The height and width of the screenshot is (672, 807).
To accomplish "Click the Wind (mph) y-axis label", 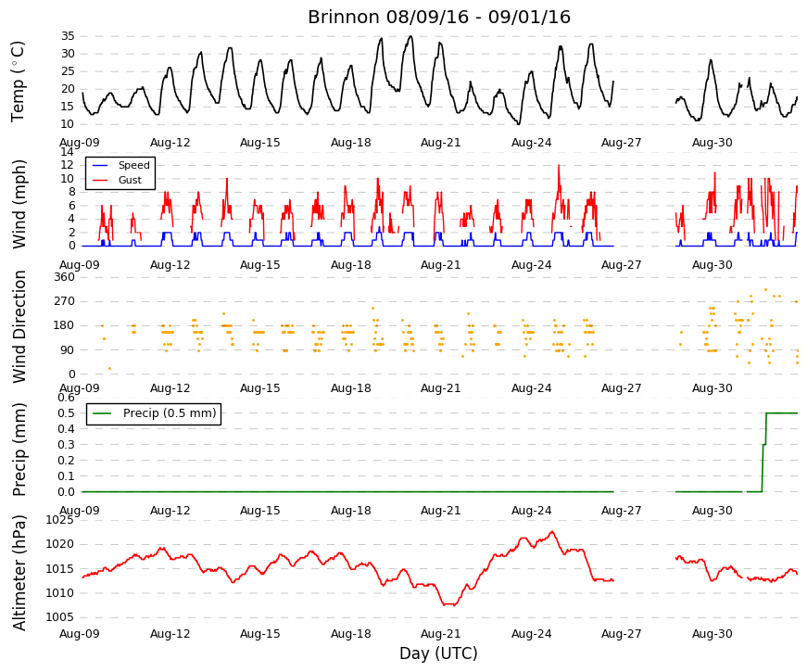I will coord(19,205).
